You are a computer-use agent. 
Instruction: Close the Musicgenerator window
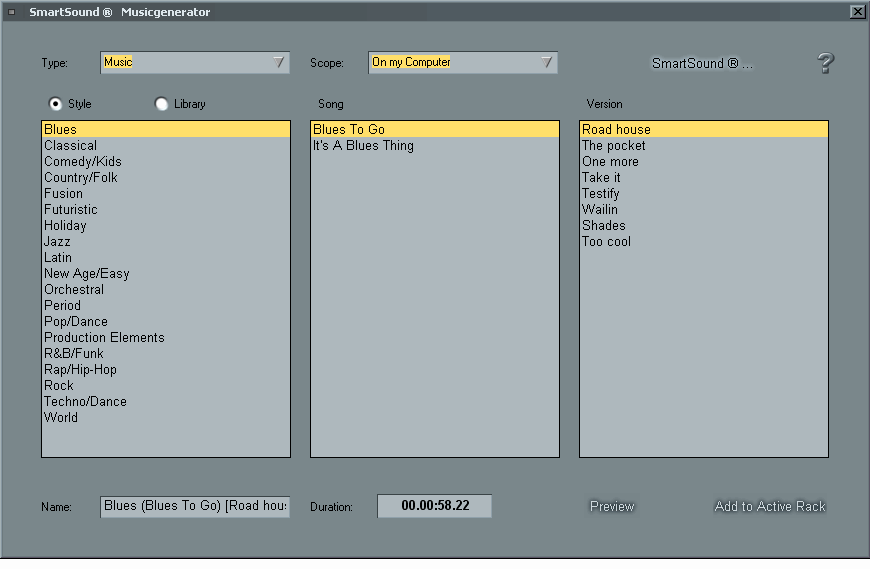[x=857, y=12]
